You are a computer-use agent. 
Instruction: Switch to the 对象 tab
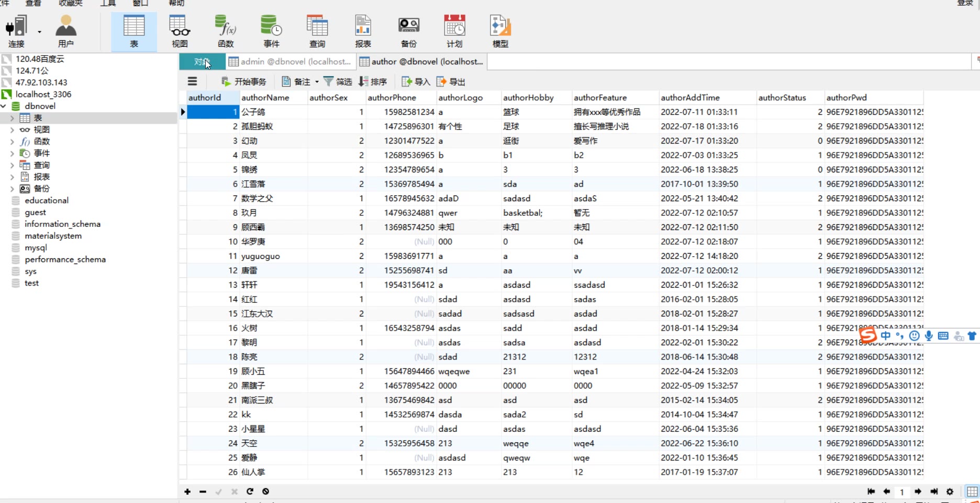(x=202, y=62)
